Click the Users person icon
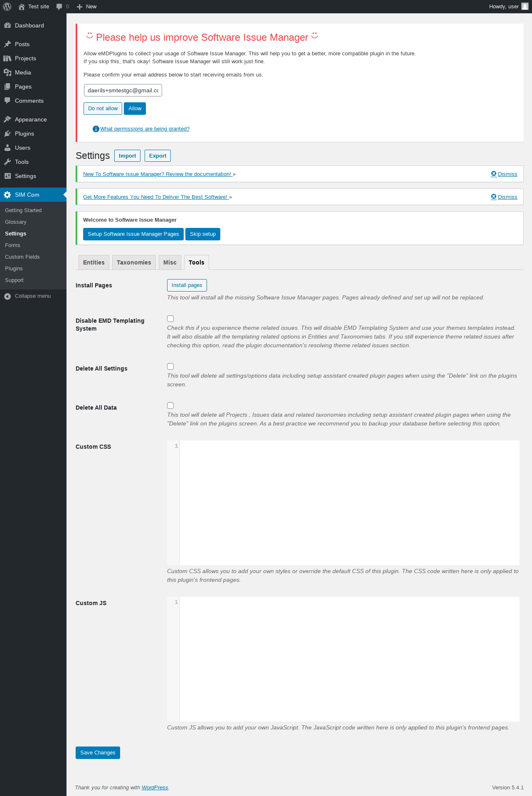532x796 pixels. coord(7,148)
